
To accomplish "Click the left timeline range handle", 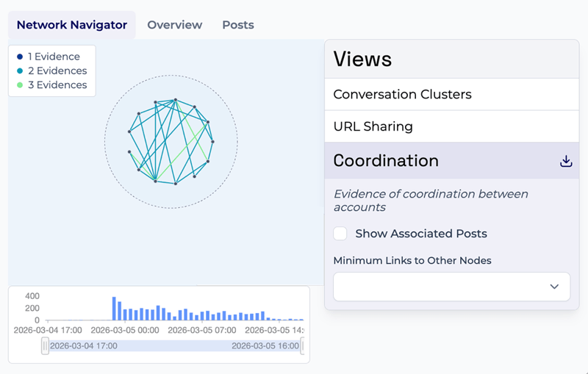I will pos(46,345).
